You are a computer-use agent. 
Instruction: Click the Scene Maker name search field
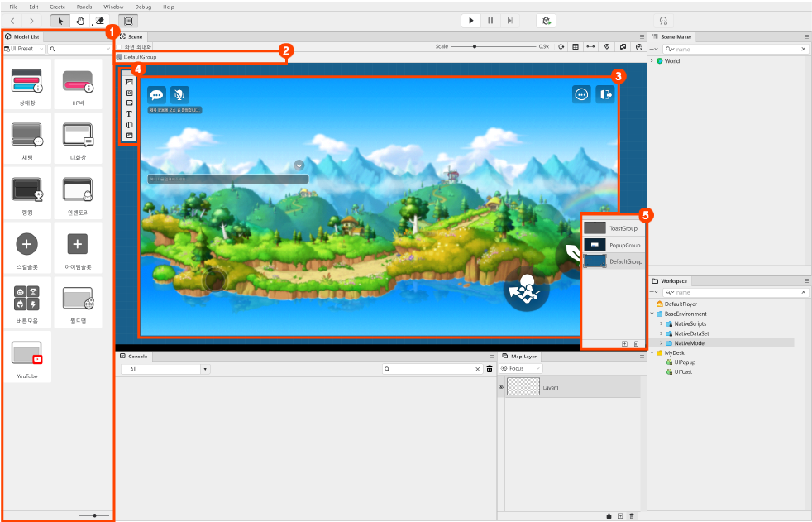[735, 49]
